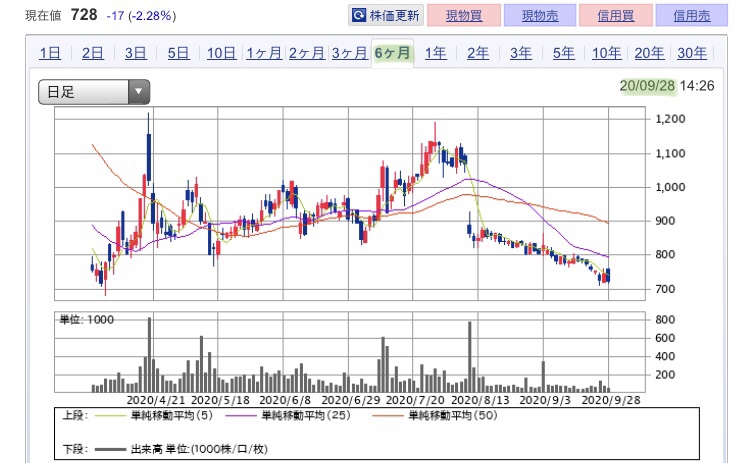Select the 1ヶ月 period tab

coord(264,53)
